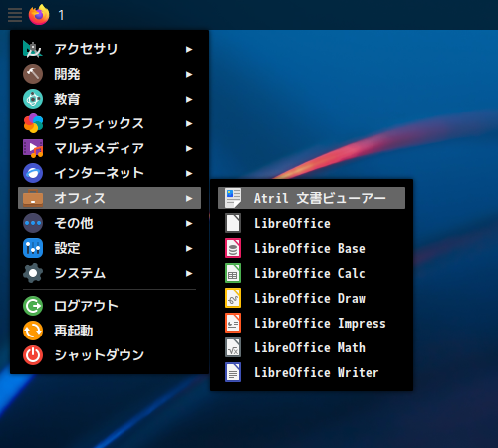Click the green ログアウト icon
The height and width of the screenshot is (448, 498).
click(33, 306)
